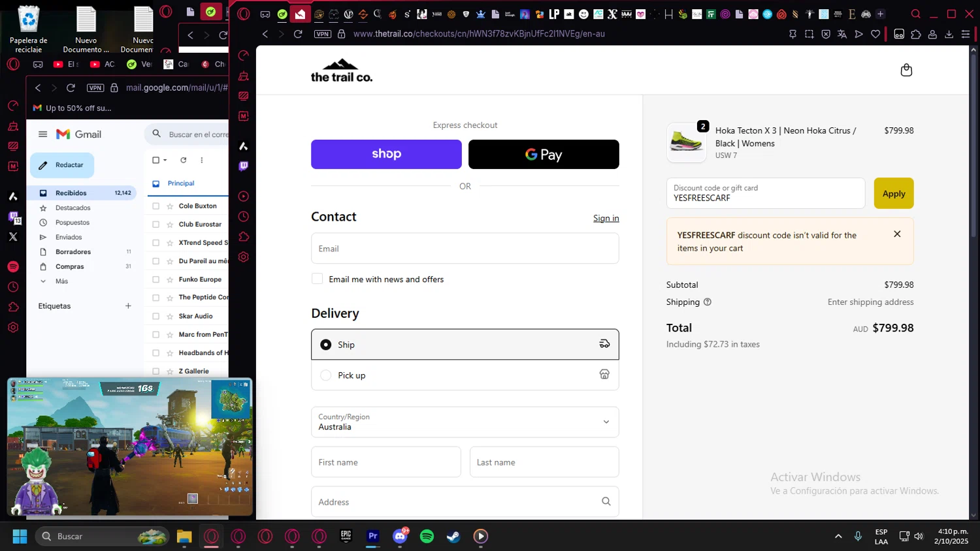Click the Fortnite picture-in-picture video
Viewport: 980px width, 551px height.
[129, 447]
